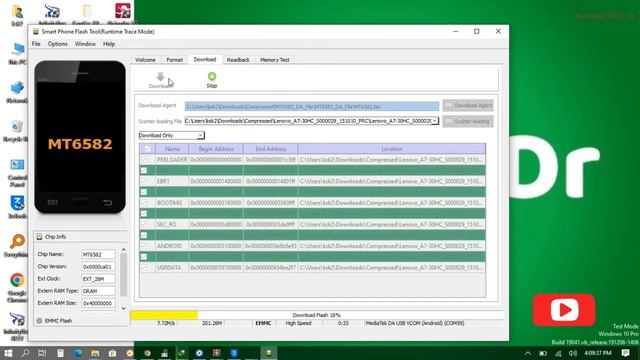Click the End Address column header
Image resolution: width=640 pixels, height=360 pixels.
[x=271, y=149]
